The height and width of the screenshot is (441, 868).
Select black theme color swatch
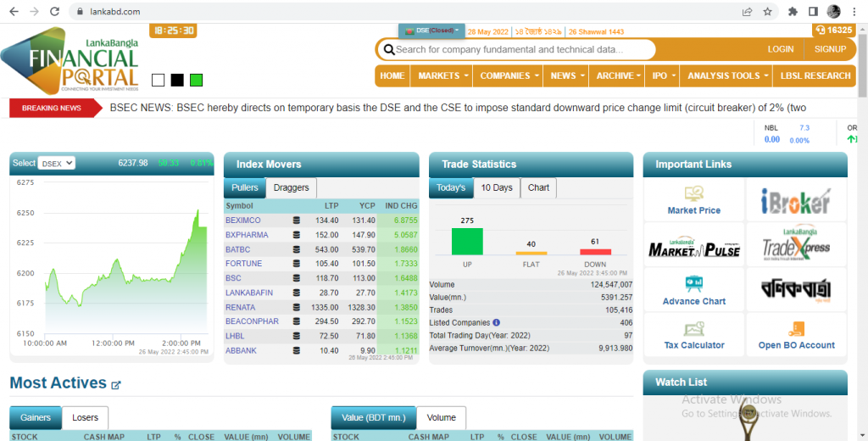click(x=177, y=81)
